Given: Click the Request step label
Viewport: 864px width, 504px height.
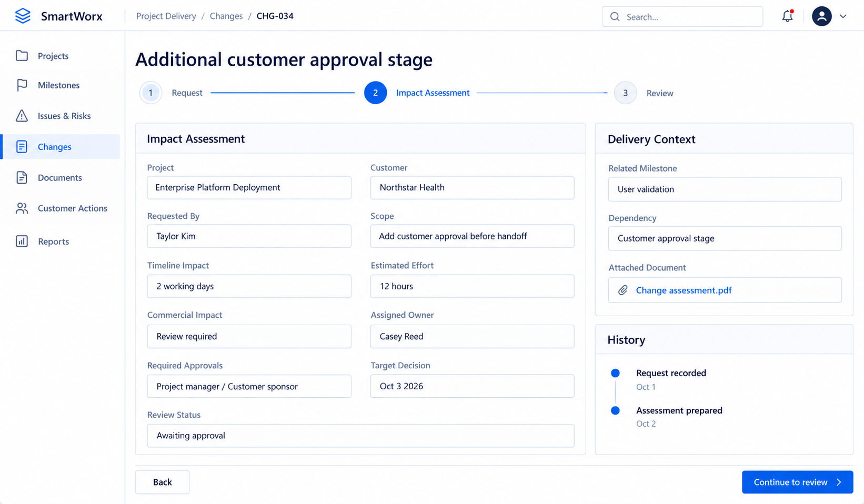Looking at the screenshot, I should pyautogui.click(x=187, y=93).
